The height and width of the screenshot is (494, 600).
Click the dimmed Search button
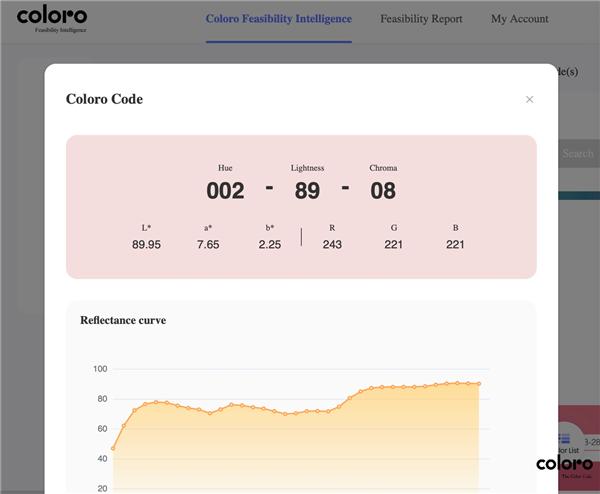(x=579, y=153)
